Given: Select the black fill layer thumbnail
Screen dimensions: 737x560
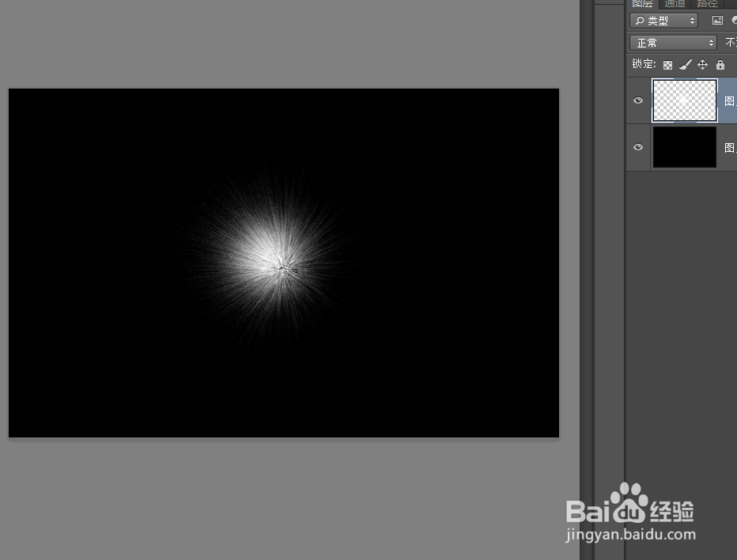Looking at the screenshot, I should pos(685,147).
